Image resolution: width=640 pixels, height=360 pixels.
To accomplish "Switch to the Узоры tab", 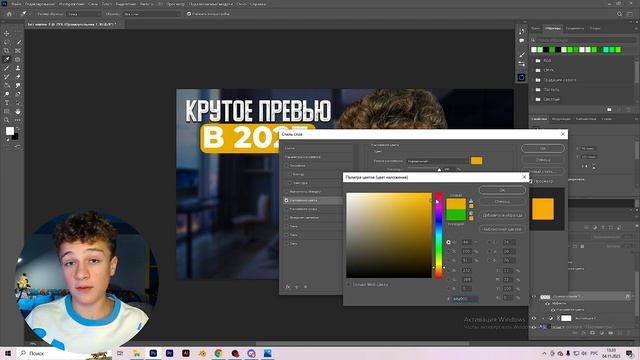I will 595,29.
